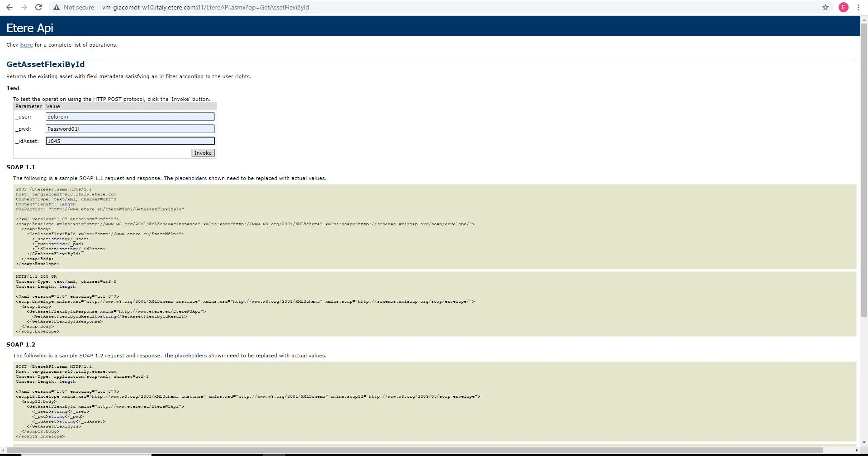This screenshot has height=456, width=868.
Task: Open the browser three-dot menu
Action: pos(858,7)
